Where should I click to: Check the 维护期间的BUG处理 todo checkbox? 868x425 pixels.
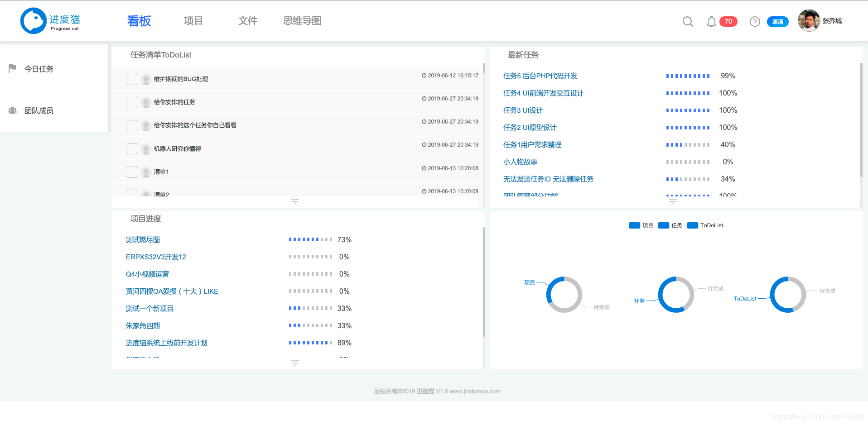[132, 79]
